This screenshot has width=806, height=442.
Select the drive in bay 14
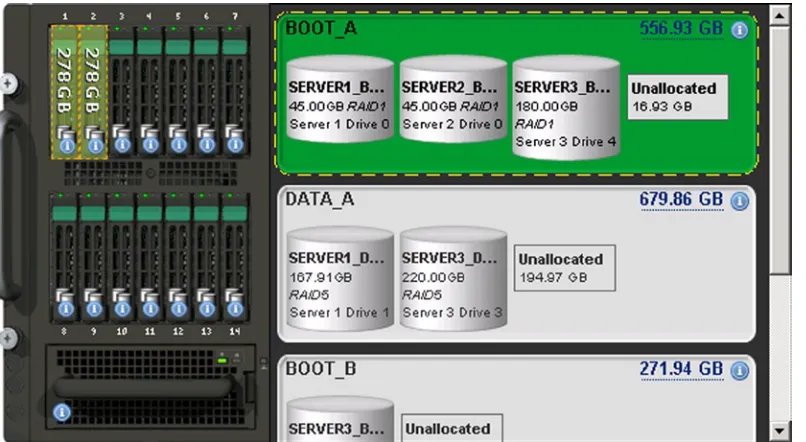(x=234, y=257)
